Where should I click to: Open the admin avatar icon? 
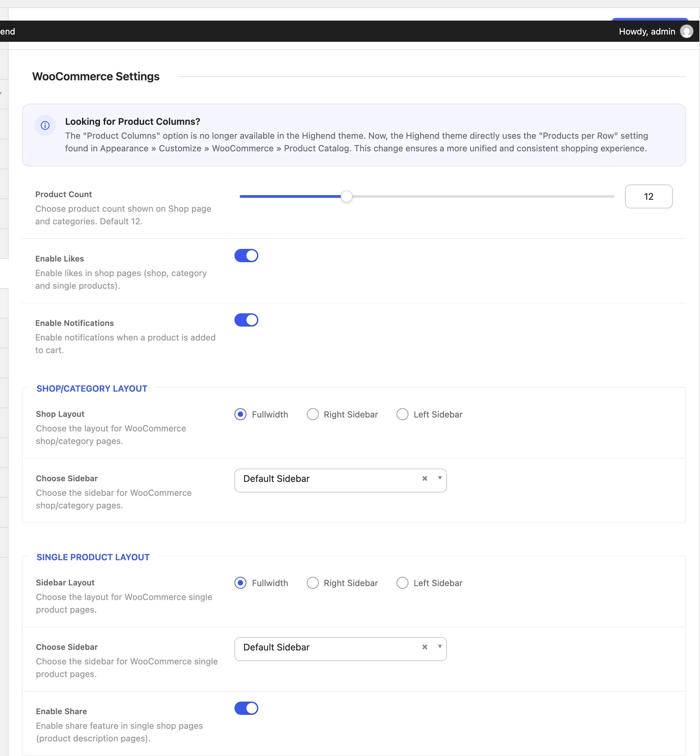tap(686, 32)
